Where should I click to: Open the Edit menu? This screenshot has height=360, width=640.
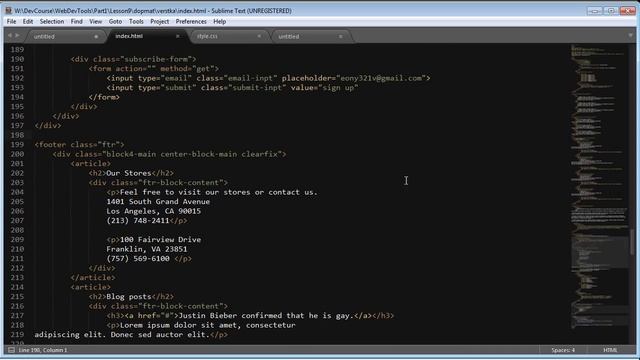point(28,22)
